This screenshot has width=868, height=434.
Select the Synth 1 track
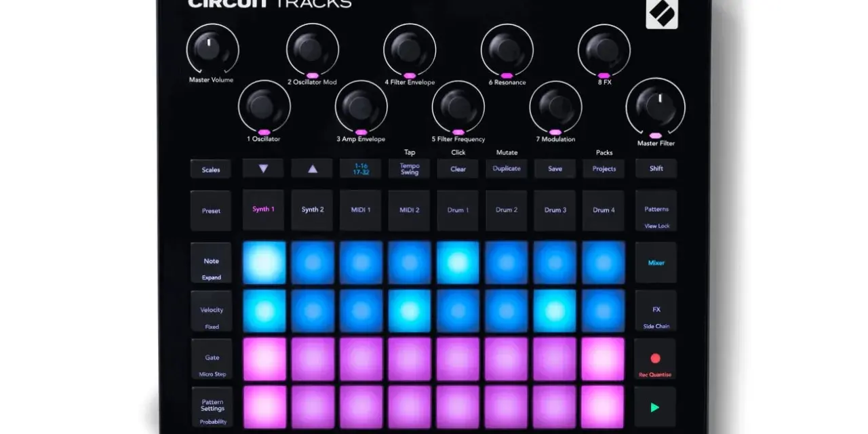click(264, 210)
